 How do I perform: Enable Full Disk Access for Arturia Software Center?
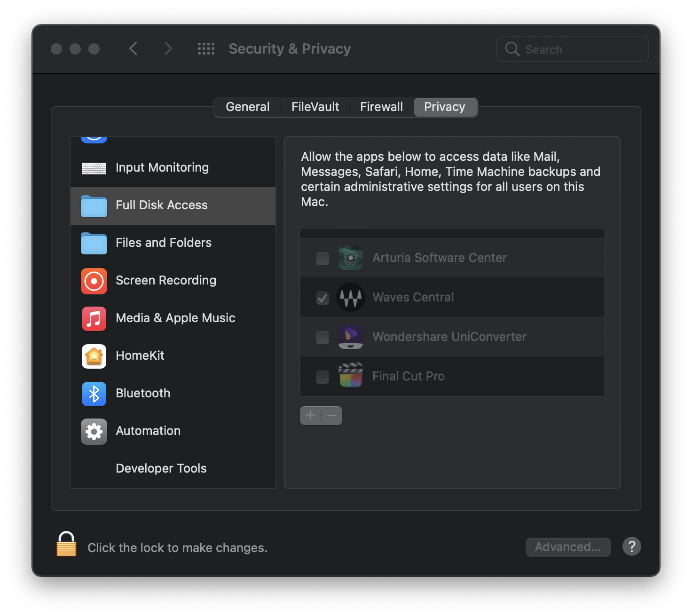tap(322, 258)
